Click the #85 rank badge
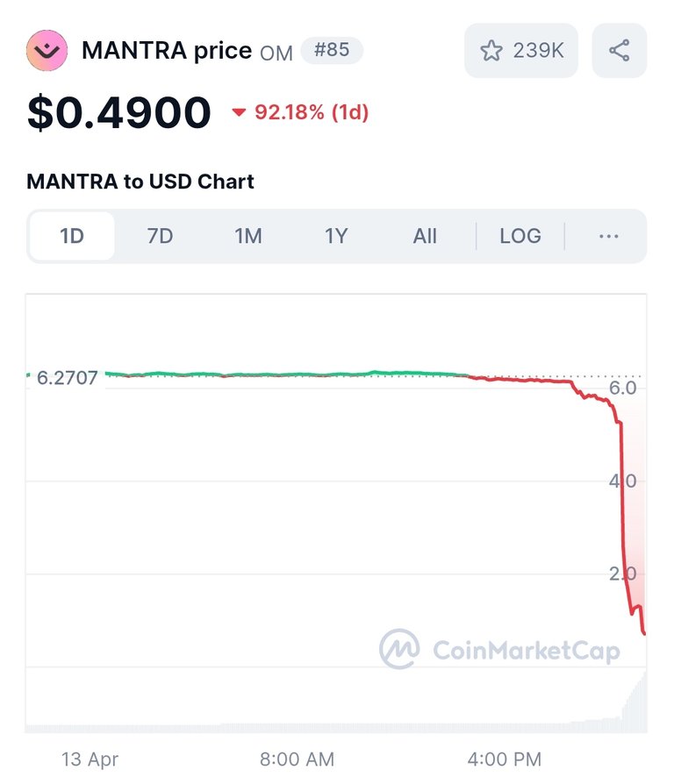This screenshot has height=784, width=674. click(331, 50)
